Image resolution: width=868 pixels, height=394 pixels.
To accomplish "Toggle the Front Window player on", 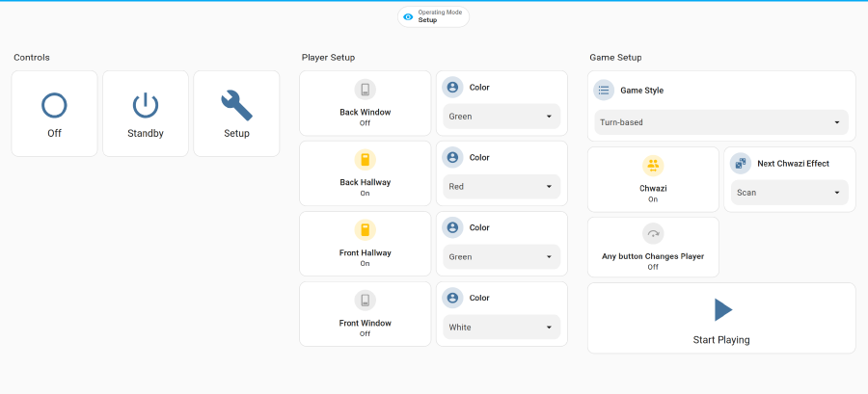I will click(x=366, y=314).
